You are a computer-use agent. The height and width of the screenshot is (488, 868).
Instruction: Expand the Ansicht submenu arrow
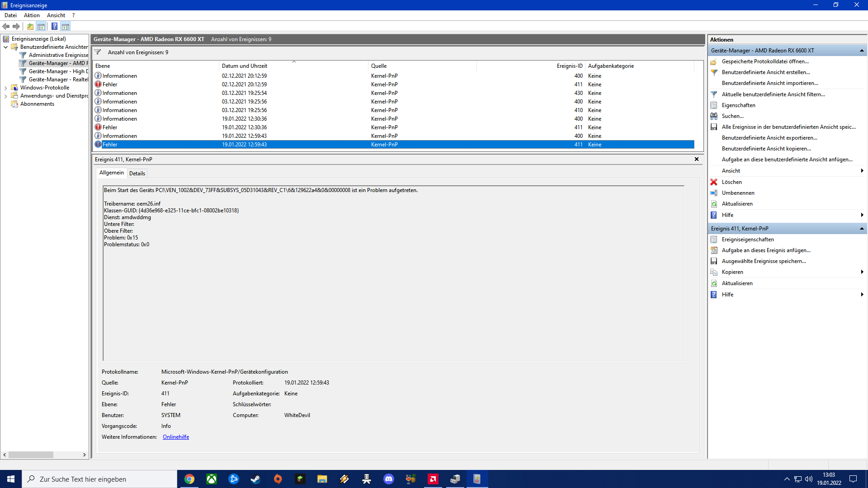pyautogui.click(x=862, y=171)
